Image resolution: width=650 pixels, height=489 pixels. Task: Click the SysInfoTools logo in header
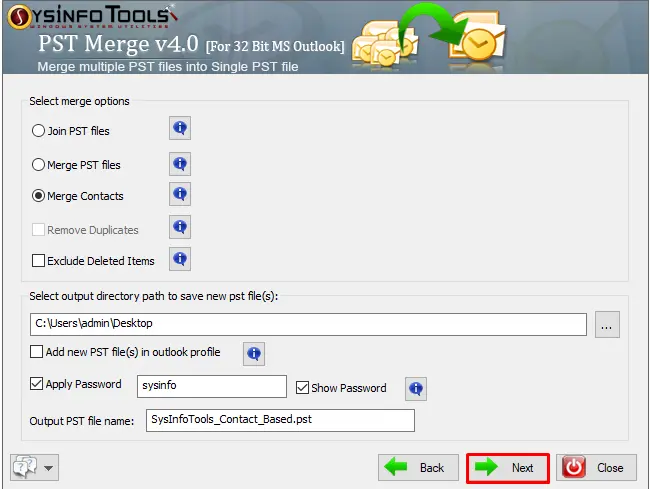click(x=92, y=17)
